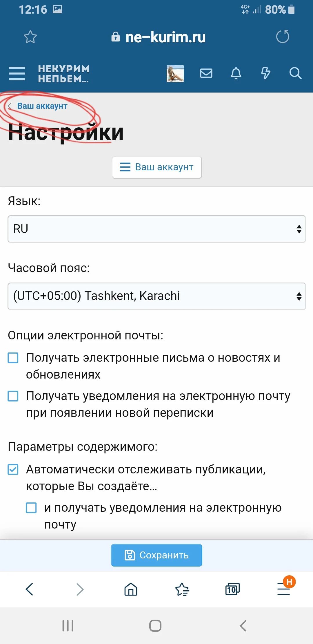Reload the page in the browser

pos(283,37)
